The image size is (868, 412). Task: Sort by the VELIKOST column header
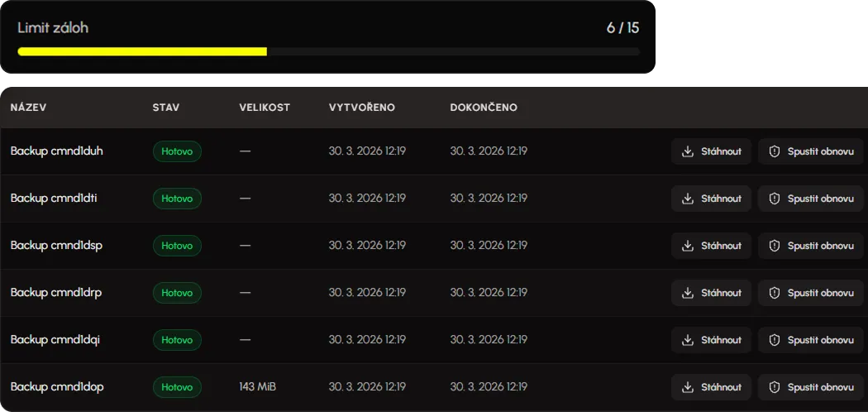pyautogui.click(x=265, y=108)
